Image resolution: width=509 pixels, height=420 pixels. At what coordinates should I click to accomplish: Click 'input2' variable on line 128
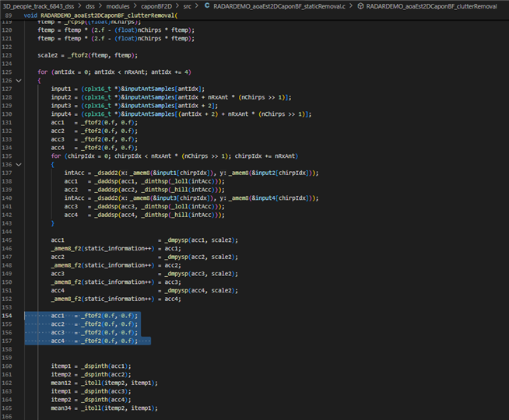point(61,97)
